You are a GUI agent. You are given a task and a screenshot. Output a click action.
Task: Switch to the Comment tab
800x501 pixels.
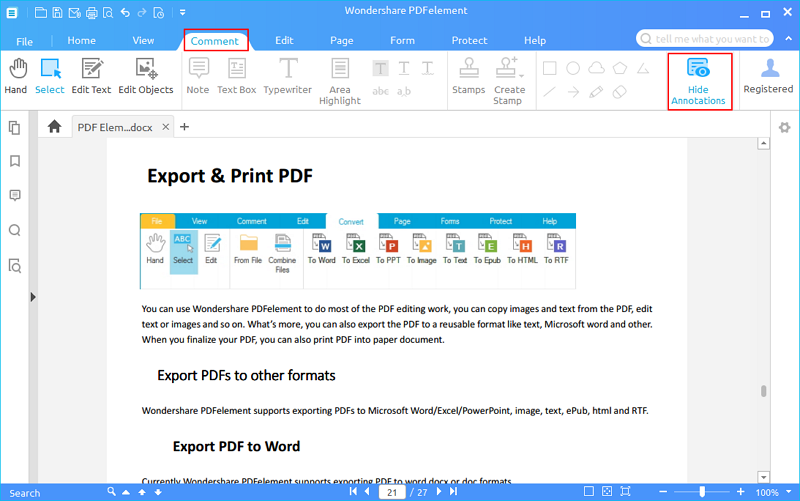point(215,41)
